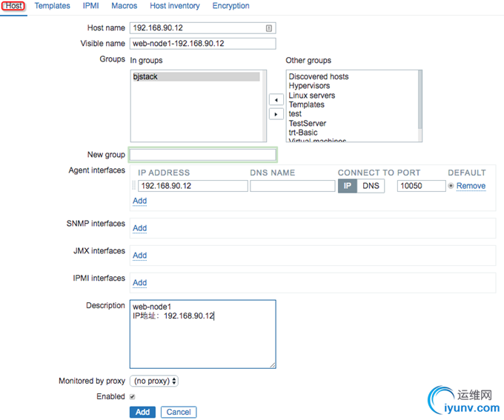Click the Add button to create host
Image resolution: width=504 pixels, height=420 pixels.
[x=142, y=413]
